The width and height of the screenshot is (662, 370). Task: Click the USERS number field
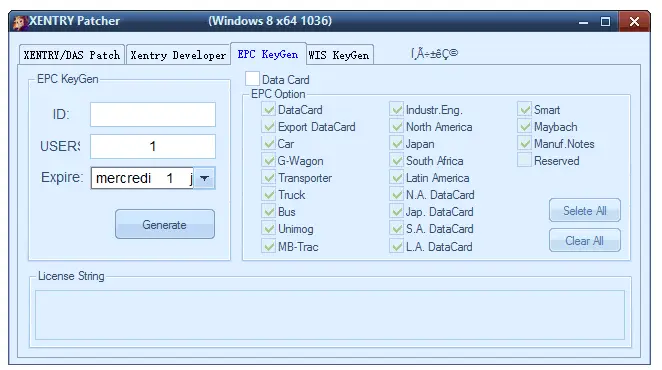(x=153, y=146)
